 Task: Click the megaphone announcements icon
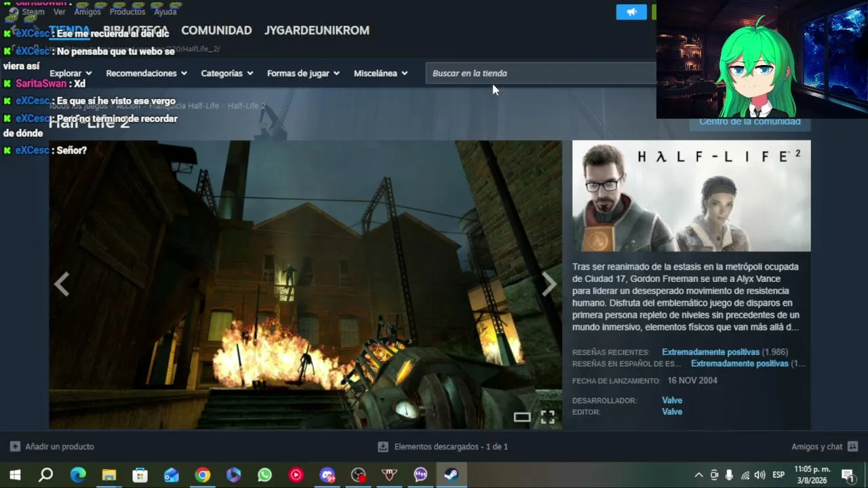pos(631,12)
